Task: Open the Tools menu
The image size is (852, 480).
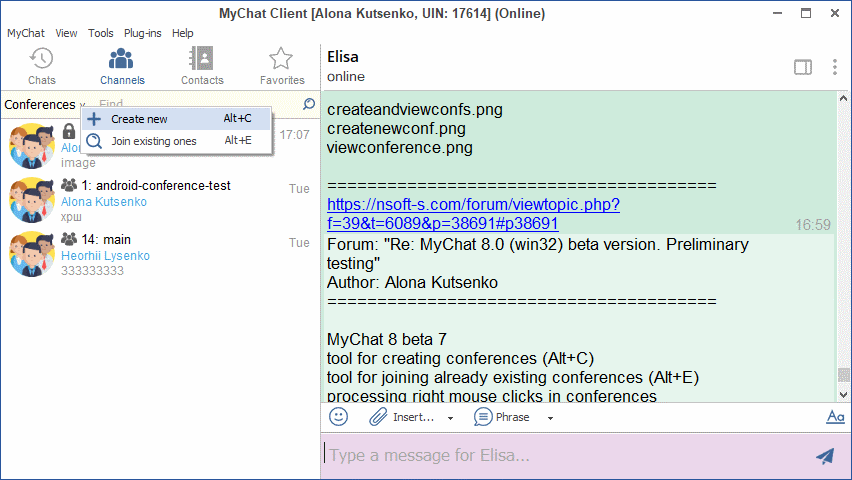Action: click(101, 33)
